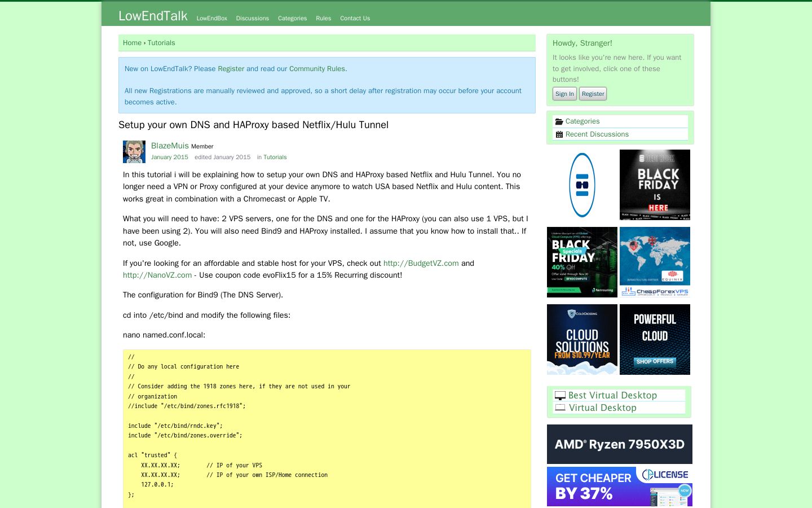Click the post title about the Netflix/Hulu Tunnel
Image resolution: width=812 pixels, height=508 pixels.
[x=253, y=125]
